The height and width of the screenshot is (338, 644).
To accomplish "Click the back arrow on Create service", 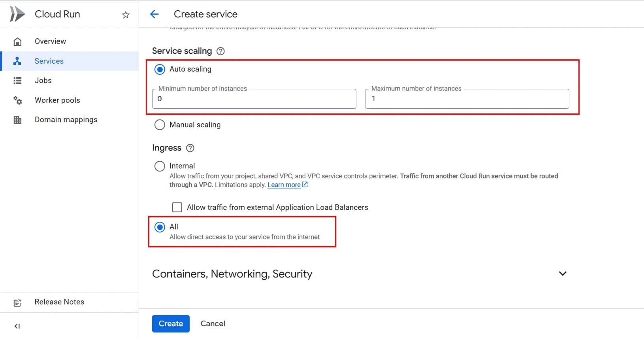I will pyautogui.click(x=154, y=14).
